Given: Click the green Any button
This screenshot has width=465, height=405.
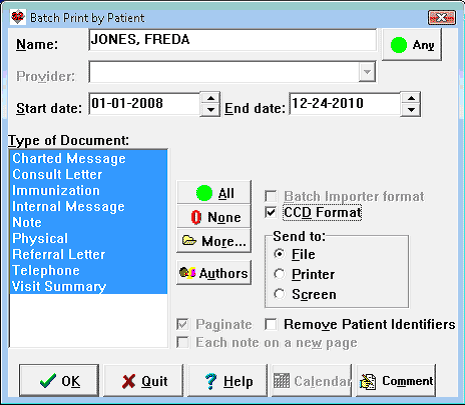Looking at the screenshot, I should [x=412, y=45].
